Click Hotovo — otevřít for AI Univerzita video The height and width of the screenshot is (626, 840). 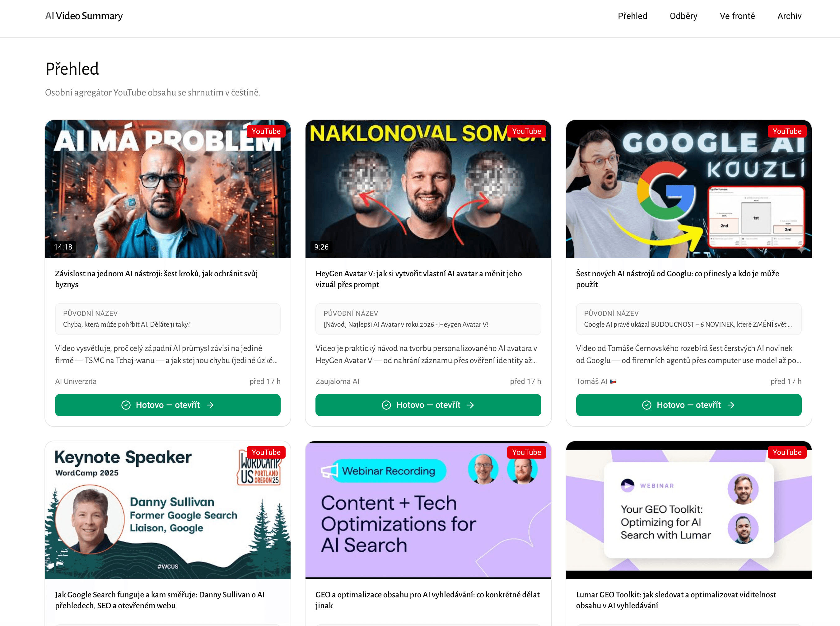[167, 405]
